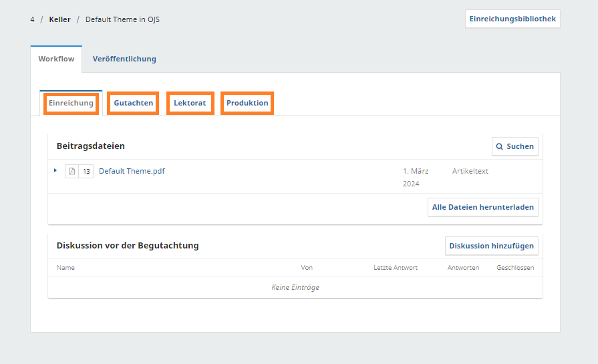
Task: Open the Einreichungsbibliothek
Action: 512,19
